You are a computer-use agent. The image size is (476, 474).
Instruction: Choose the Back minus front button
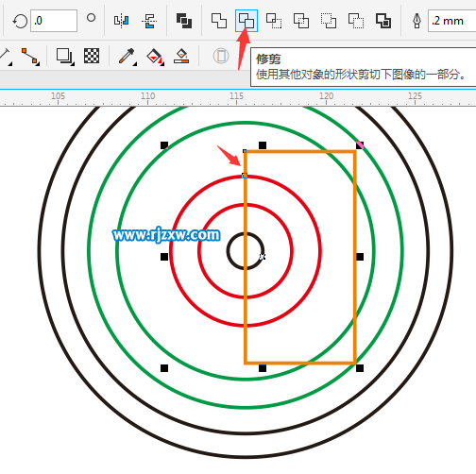pos(356,21)
